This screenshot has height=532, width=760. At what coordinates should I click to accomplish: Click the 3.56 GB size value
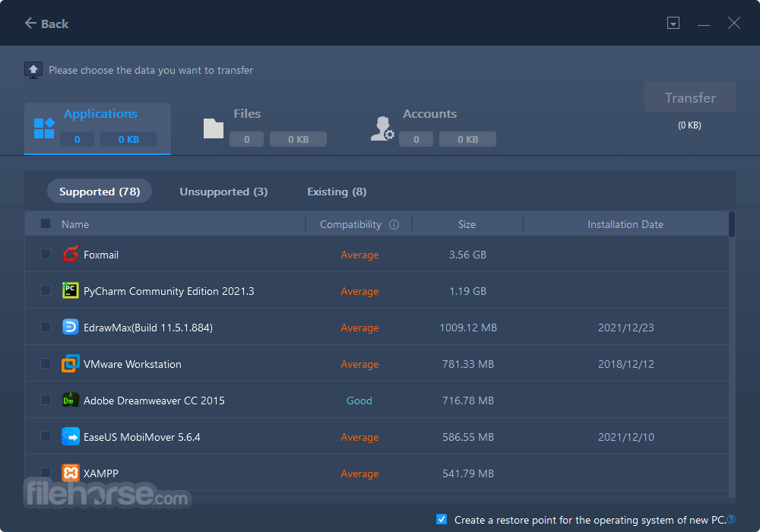tap(467, 255)
